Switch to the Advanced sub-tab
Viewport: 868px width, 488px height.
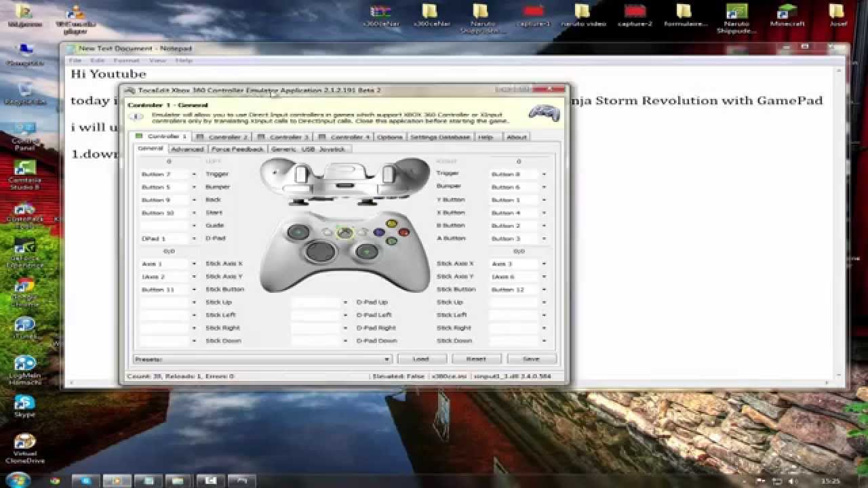pos(187,149)
